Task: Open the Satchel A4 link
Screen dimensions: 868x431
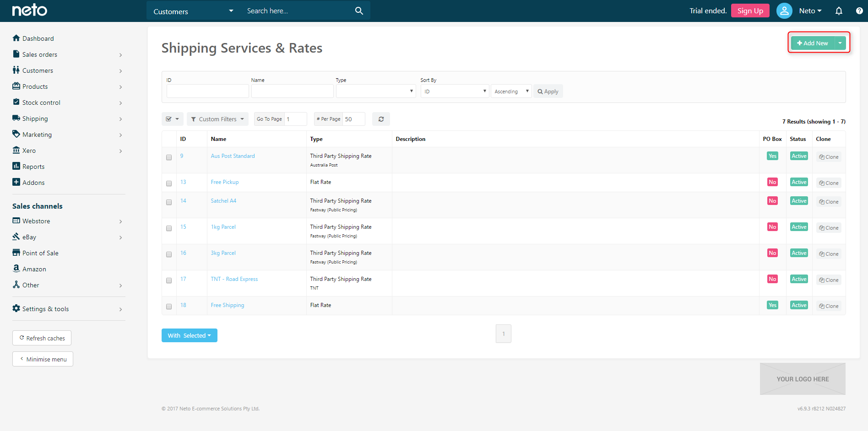Action: [223, 201]
